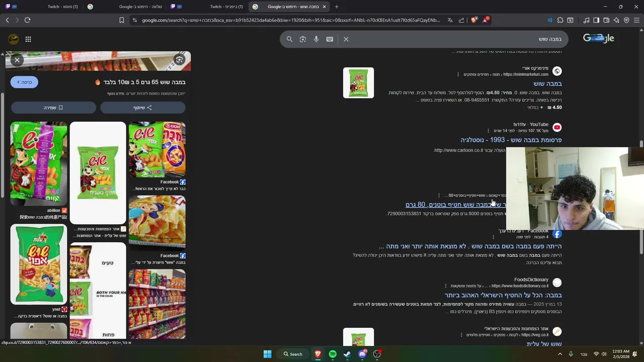This screenshot has width=644, height=362.
Task: Click the taskbar Search box
Action: click(293, 354)
